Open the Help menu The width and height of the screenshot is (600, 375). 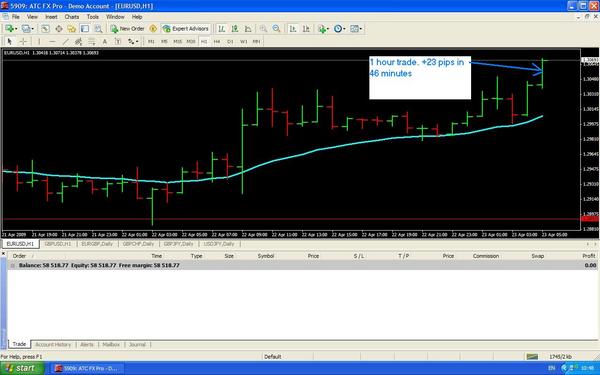[137, 17]
